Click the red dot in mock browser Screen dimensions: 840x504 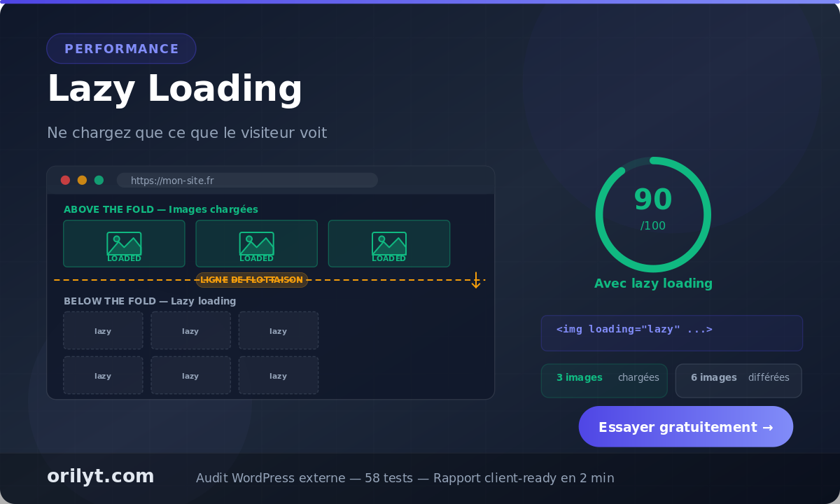65,180
